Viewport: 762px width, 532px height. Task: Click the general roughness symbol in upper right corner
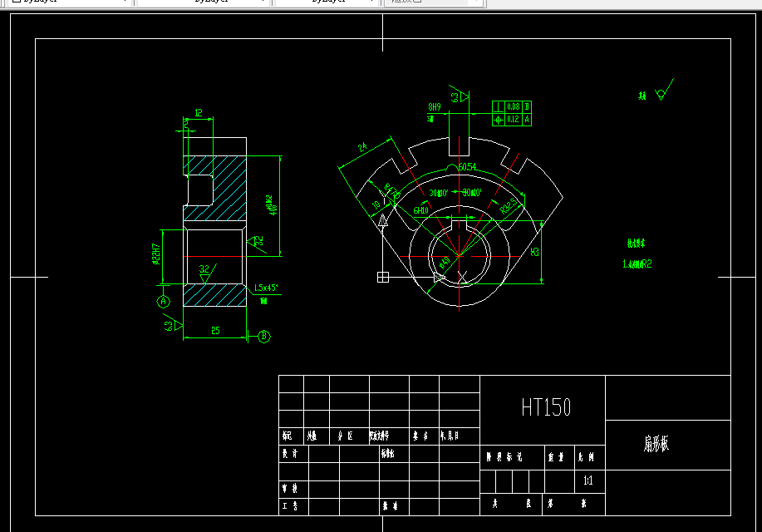pos(663,91)
